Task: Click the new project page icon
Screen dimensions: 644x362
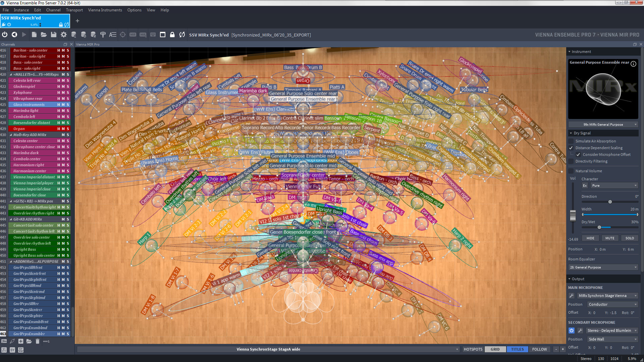Action: [34, 35]
